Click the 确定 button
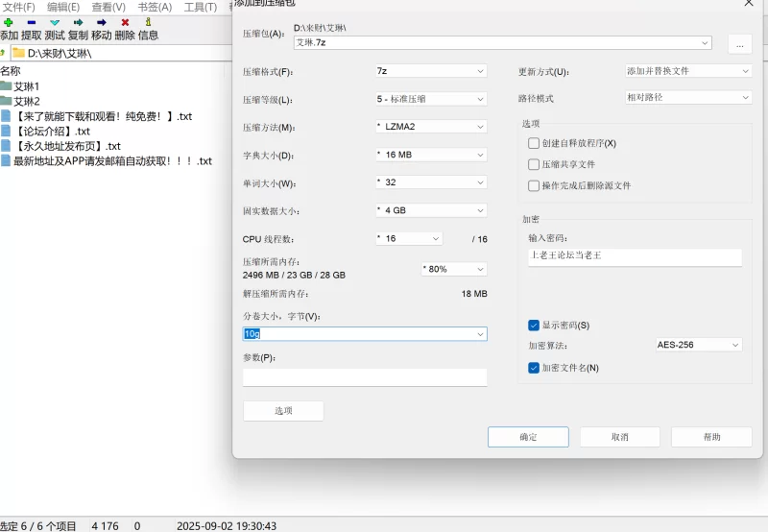This screenshot has height=532, width=768. tap(528, 437)
